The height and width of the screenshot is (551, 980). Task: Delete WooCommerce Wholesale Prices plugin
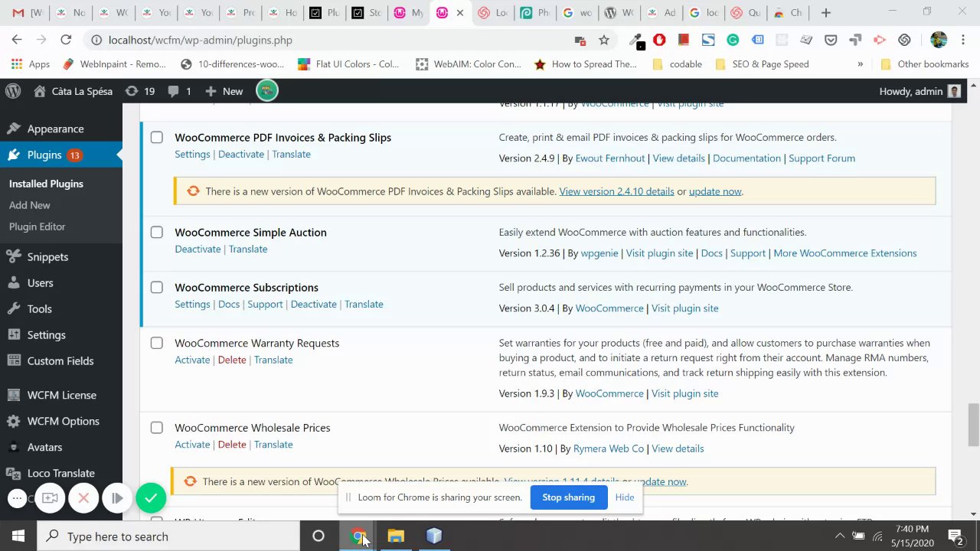232,445
